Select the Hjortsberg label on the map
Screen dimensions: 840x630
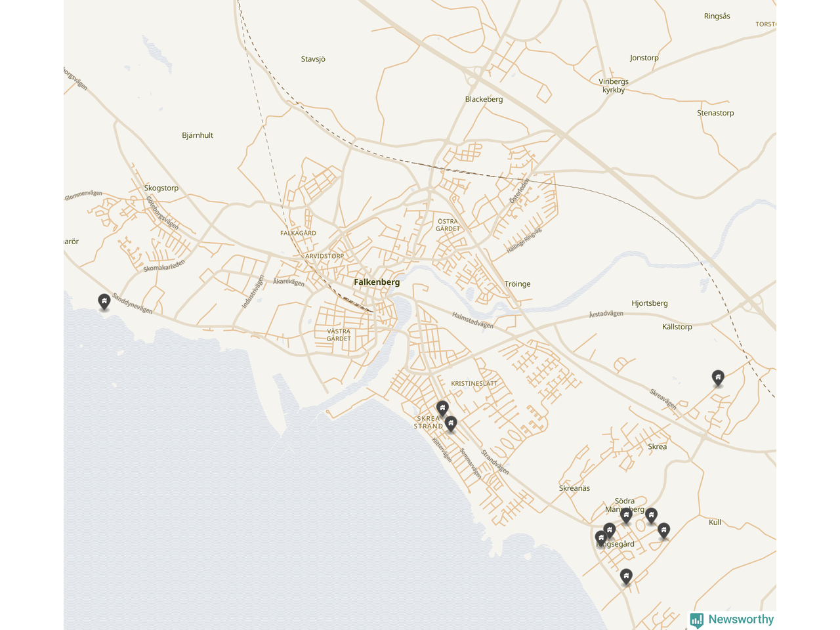650,303
